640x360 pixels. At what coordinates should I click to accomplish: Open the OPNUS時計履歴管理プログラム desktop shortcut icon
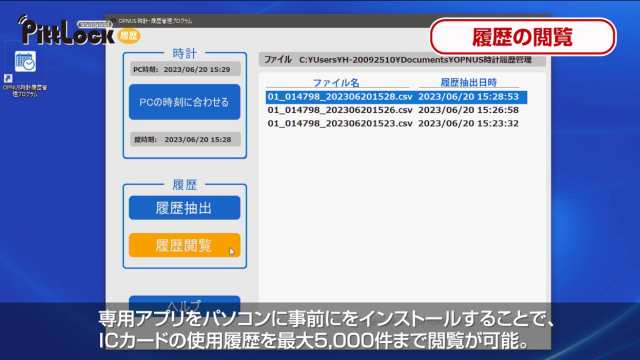(25, 73)
